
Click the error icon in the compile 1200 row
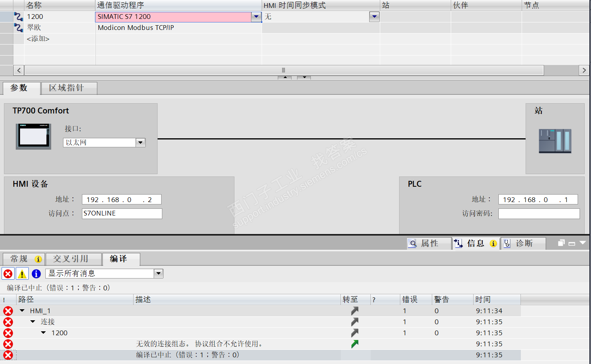(8, 333)
